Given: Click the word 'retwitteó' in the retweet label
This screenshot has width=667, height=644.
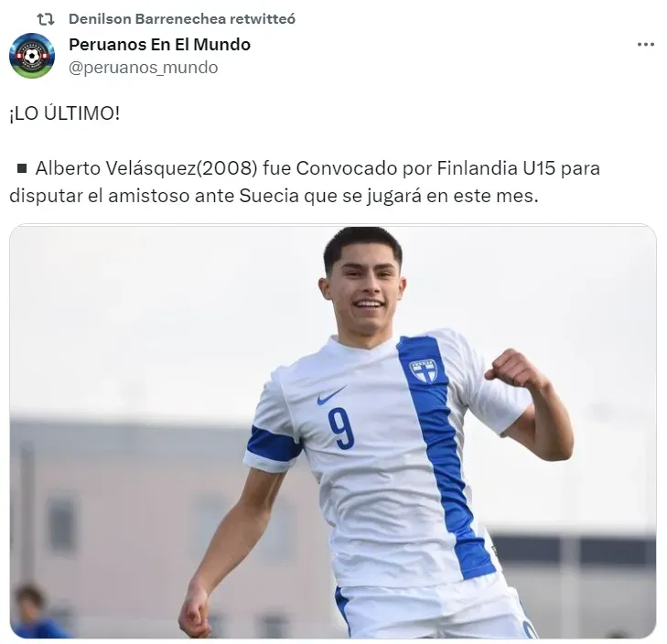Looking at the screenshot, I should [262, 19].
